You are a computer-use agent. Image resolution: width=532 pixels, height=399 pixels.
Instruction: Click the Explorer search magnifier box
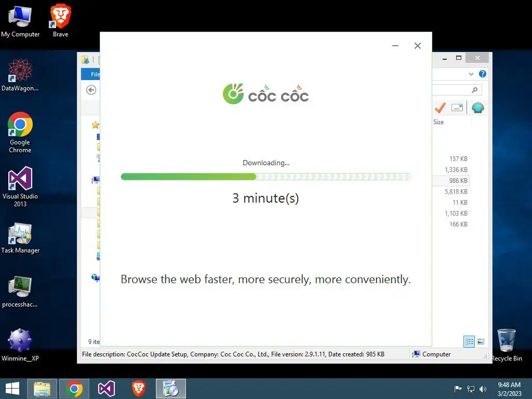tap(457, 90)
